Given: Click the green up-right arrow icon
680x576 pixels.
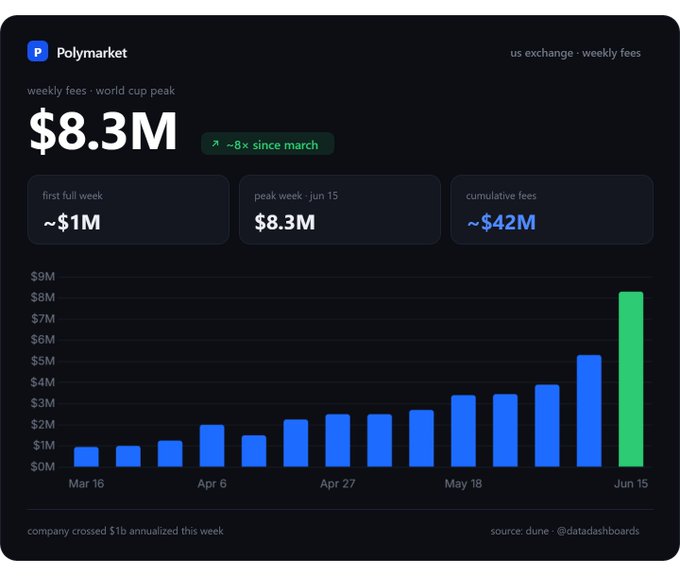Looking at the screenshot, I should pos(215,144).
